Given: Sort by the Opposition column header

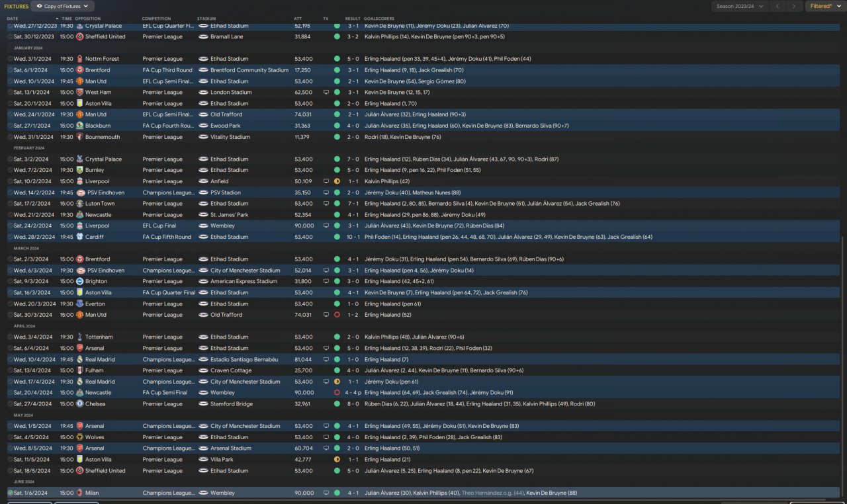Looking at the screenshot, I should (x=88, y=19).
